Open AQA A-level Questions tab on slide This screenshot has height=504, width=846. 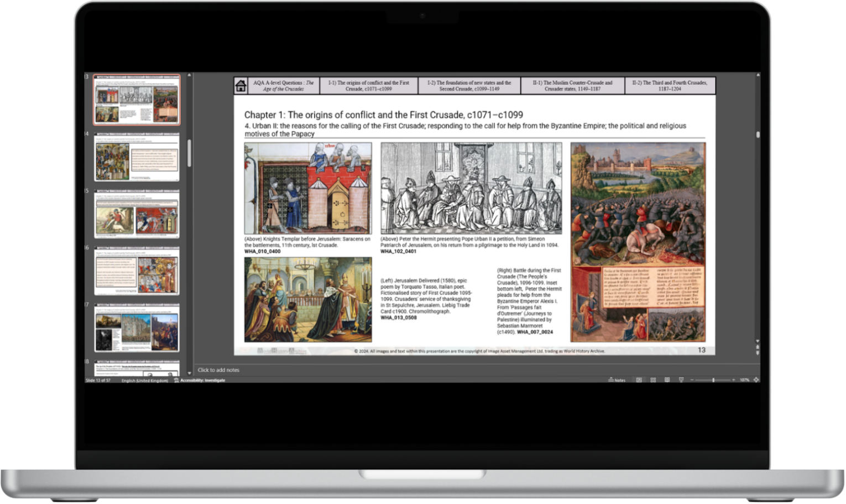283,86
